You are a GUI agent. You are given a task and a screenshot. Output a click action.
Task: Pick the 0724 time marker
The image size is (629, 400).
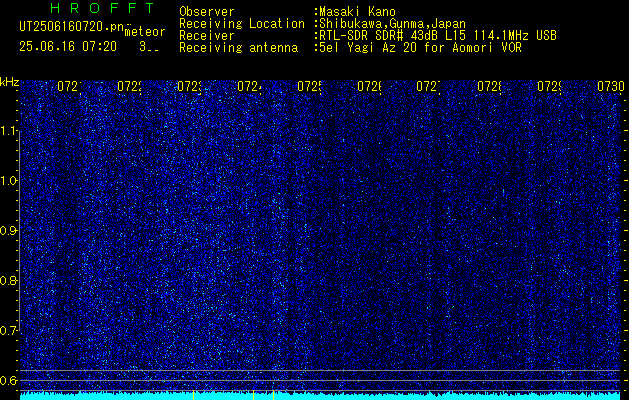point(249,86)
